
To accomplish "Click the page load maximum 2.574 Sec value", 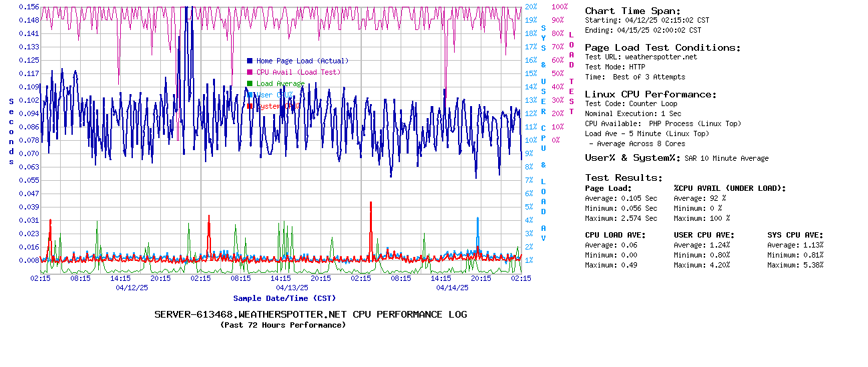I will pyautogui.click(x=639, y=218).
